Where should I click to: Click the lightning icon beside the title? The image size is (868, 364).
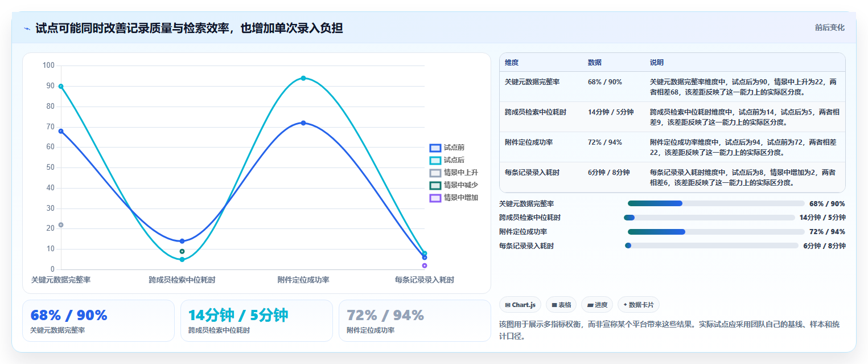[x=27, y=28]
